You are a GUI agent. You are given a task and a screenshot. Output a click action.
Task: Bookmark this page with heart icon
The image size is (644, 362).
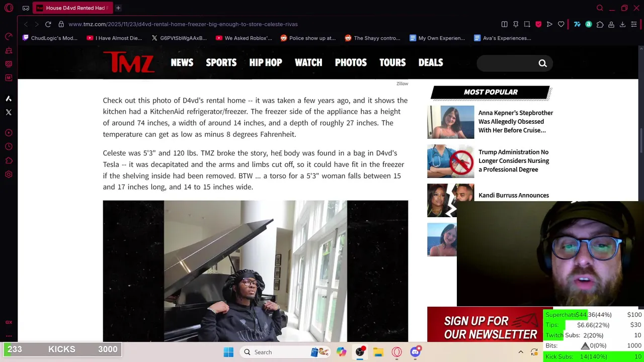[x=561, y=24]
